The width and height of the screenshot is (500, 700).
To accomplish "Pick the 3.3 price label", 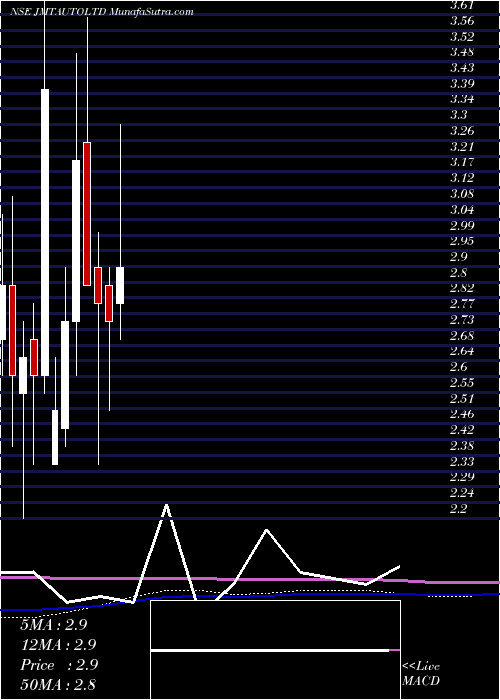I will tap(458, 115).
